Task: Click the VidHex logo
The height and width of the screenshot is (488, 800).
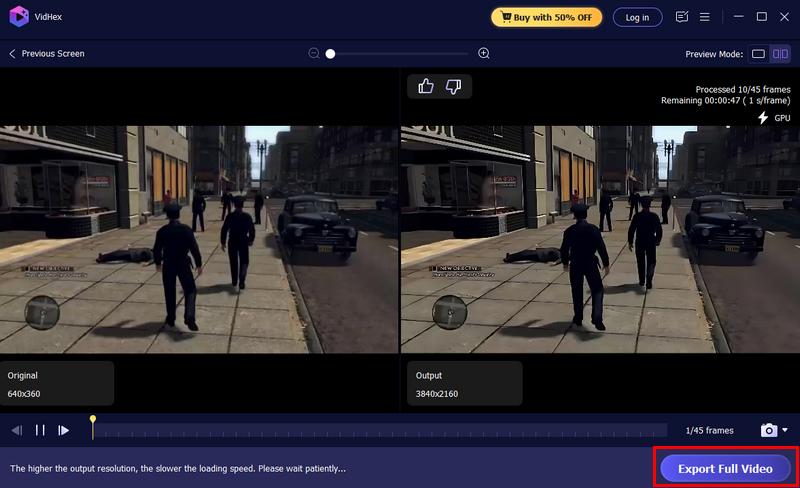Action: pyautogui.click(x=18, y=17)
